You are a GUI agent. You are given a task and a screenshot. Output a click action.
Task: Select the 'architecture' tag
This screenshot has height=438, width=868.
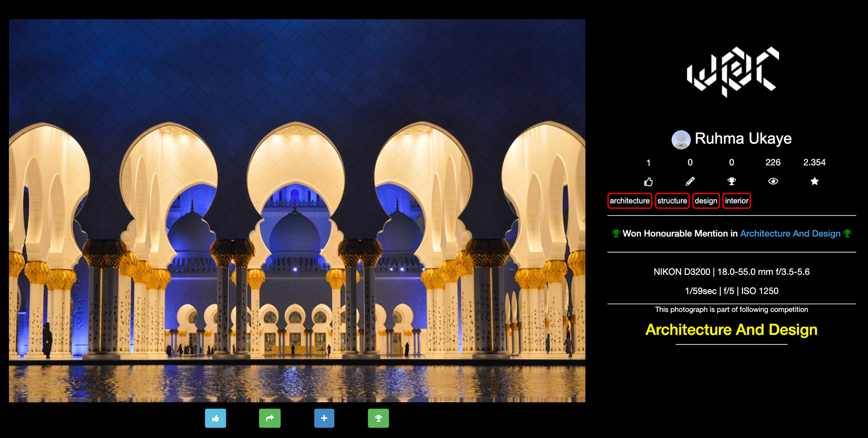tap(630, 201)
